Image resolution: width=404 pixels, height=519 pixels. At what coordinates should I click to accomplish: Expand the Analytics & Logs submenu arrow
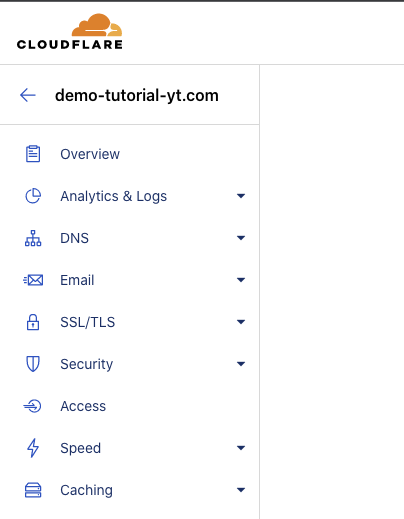point(241,196)
